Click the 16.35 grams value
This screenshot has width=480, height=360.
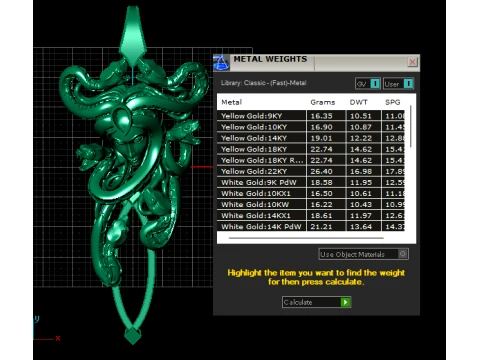(x=321, y=116)
